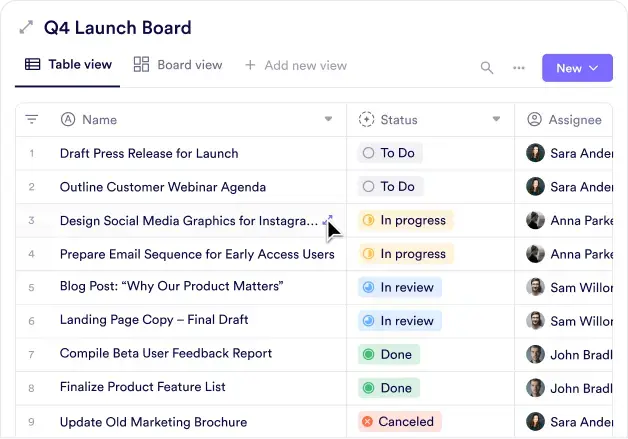Expand the Status column dropdown arrow
This screenshot has height=439, width=628.
[496, 120]
